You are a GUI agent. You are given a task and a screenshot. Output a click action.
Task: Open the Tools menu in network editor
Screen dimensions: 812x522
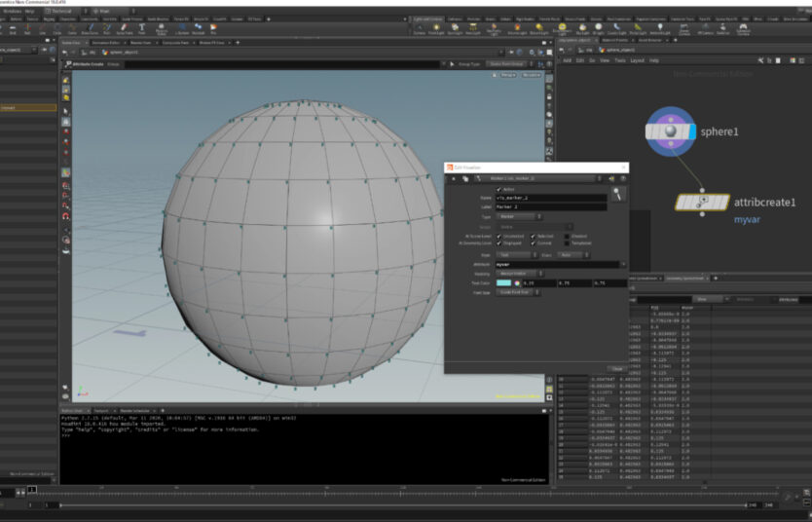click(x=619, y=60)
